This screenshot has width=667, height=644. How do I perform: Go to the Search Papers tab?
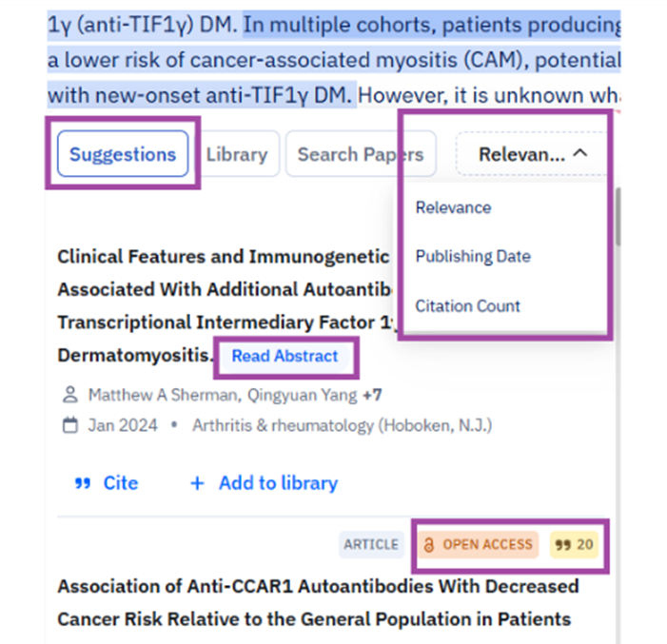click(360, 154)
